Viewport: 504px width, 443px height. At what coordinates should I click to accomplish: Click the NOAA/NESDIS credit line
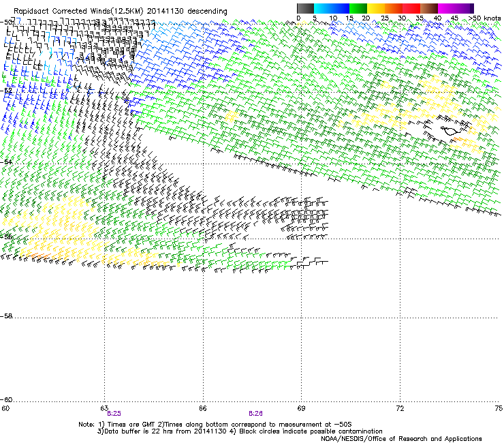coord(401,439)
